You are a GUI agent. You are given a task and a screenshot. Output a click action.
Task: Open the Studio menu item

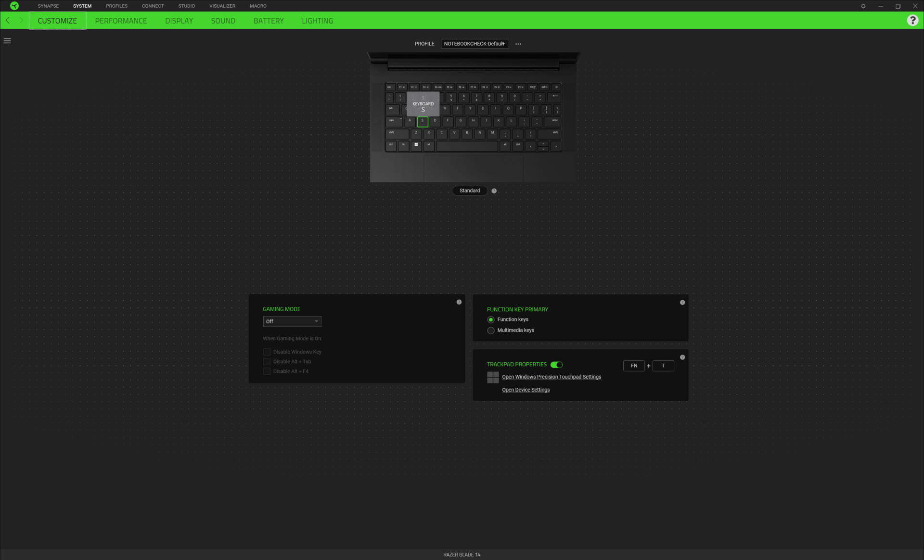click(x=186, y=6)
